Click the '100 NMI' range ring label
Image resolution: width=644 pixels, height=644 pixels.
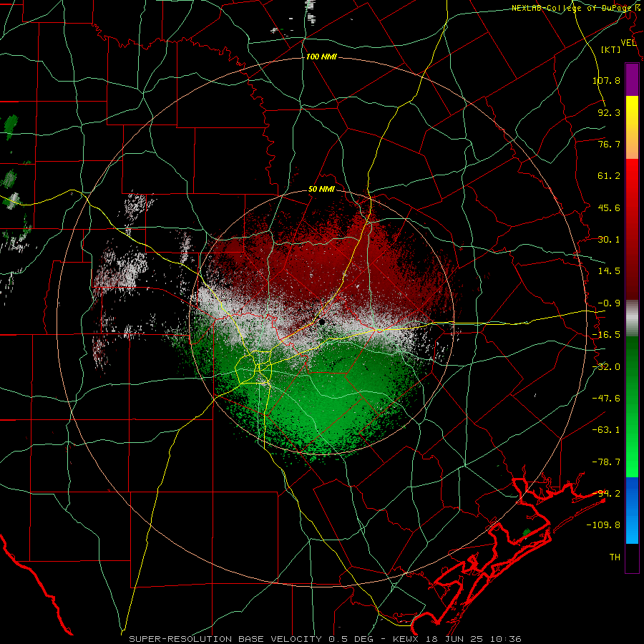(x=321, y=57)
